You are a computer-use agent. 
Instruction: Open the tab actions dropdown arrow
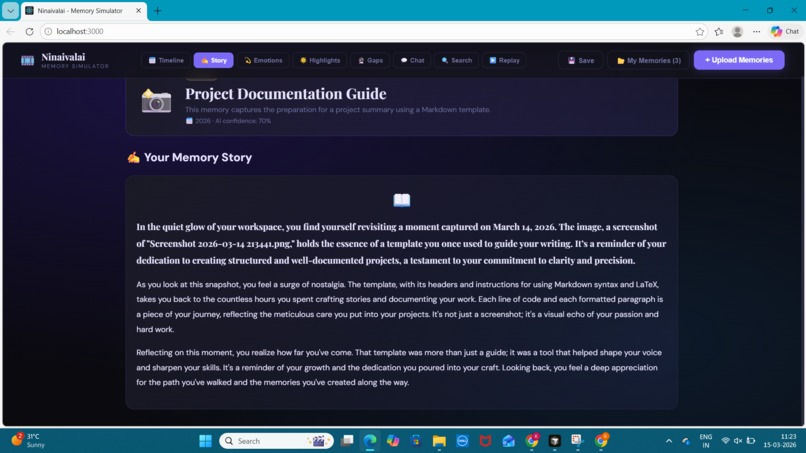[10, 10]
